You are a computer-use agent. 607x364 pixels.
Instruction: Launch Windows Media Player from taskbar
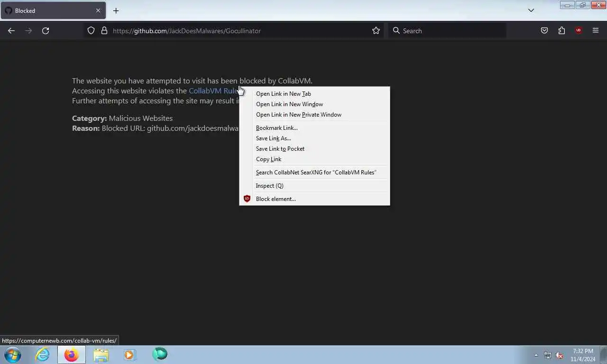[x=129, y=355]
